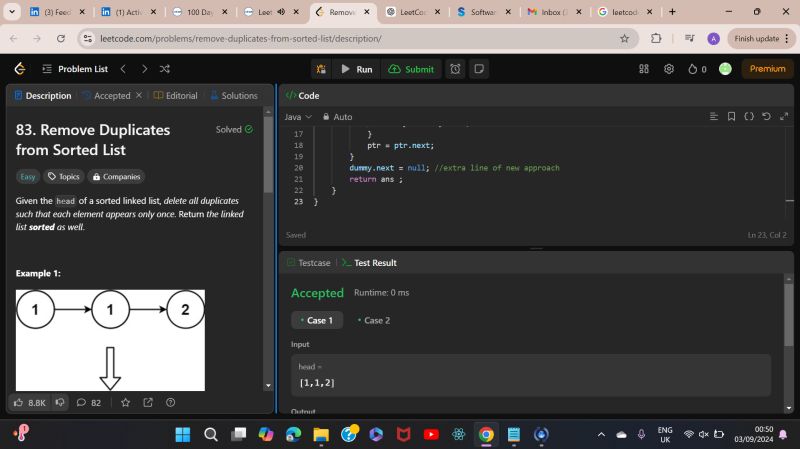Run the code
800x449 pixels.
tap(357, 69)
